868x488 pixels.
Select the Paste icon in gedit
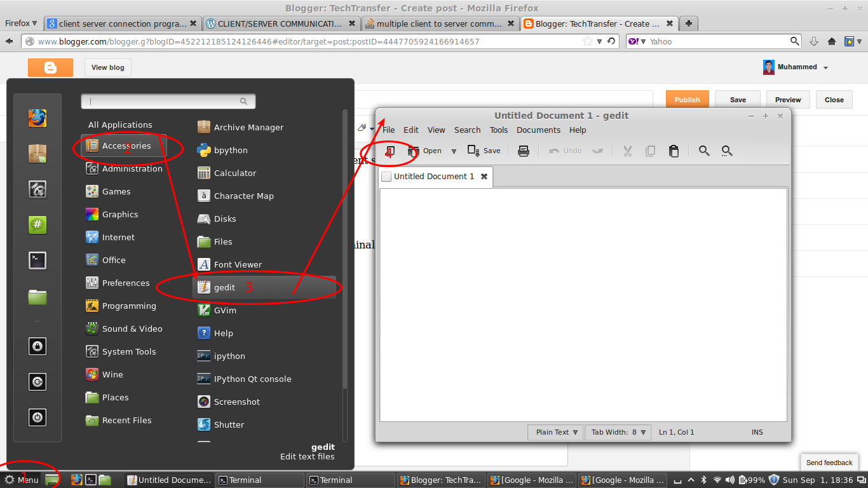674,151
